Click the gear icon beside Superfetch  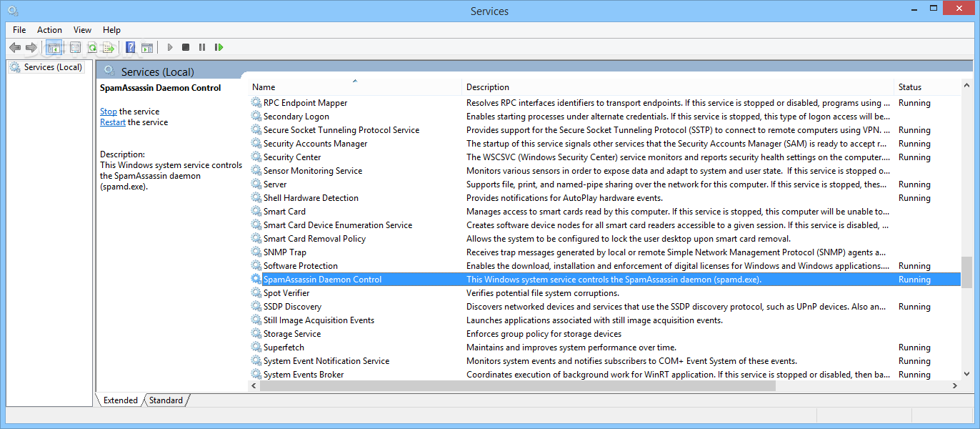(256, 347)
